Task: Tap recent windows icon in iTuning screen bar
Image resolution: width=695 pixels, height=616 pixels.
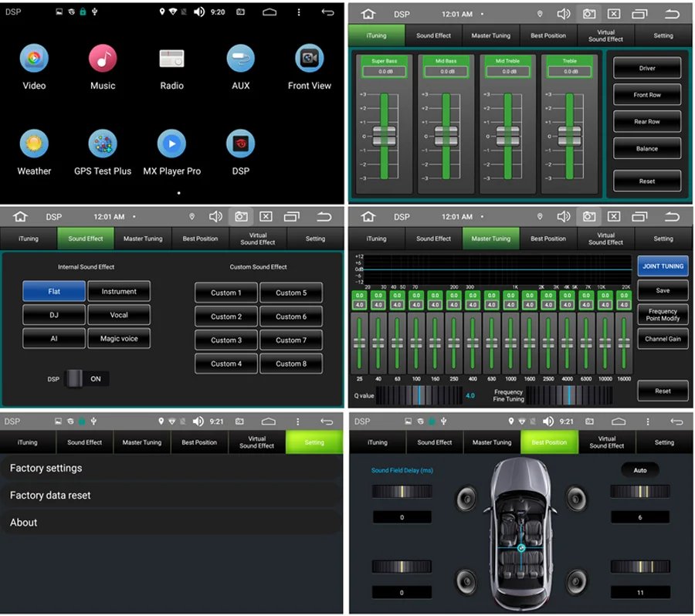Action: click(x=639, y=14)
